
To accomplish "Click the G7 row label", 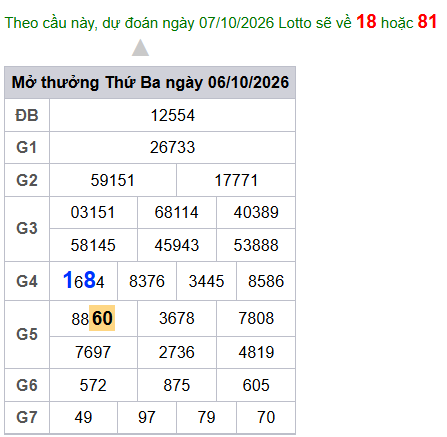I will pos(27,417).
